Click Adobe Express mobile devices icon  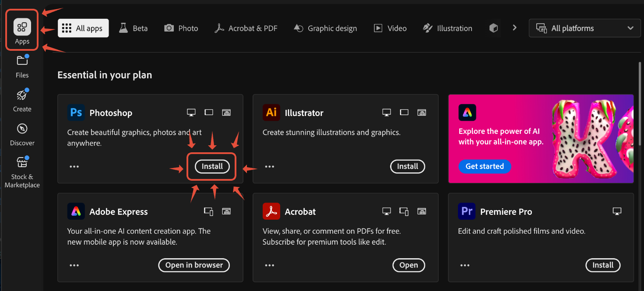[x=209, y=211]
